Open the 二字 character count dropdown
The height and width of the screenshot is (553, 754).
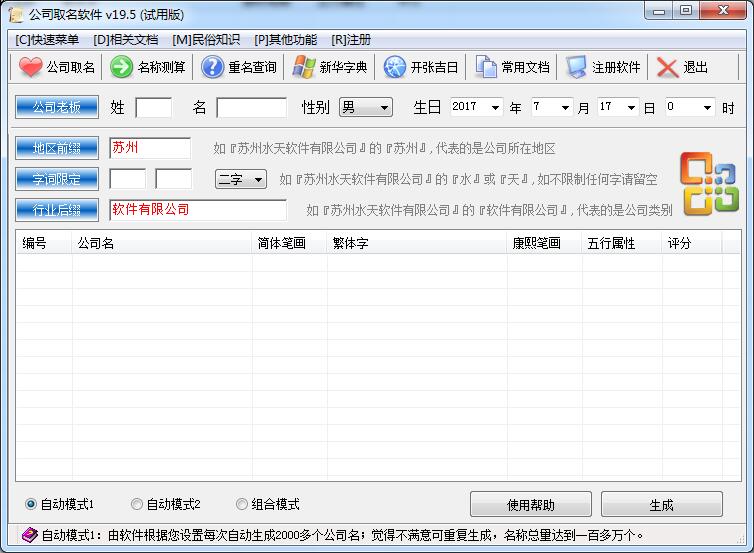click(240, 179)
